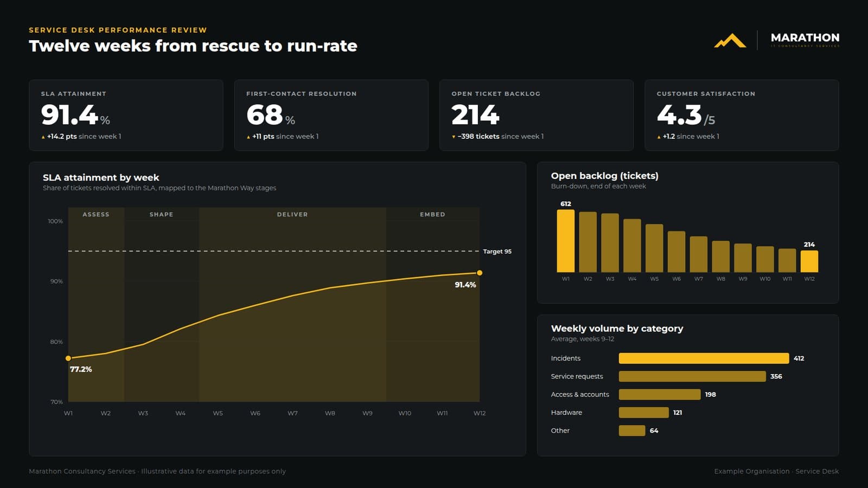Image resolution: width=868 pixels, height=488 pixels.
Task: Click the up-triangle beside +14.2 pts
Action: pyautogui.click(x=43, y=137)
